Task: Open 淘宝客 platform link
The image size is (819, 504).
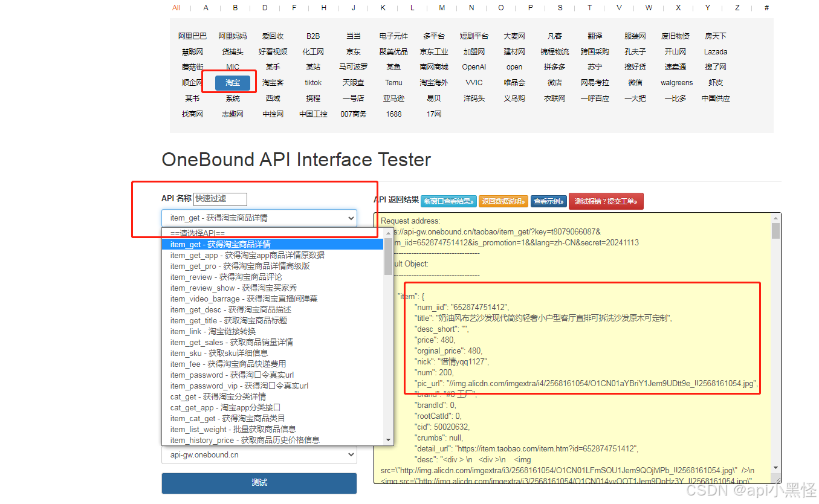Action: tap(273, 83)
